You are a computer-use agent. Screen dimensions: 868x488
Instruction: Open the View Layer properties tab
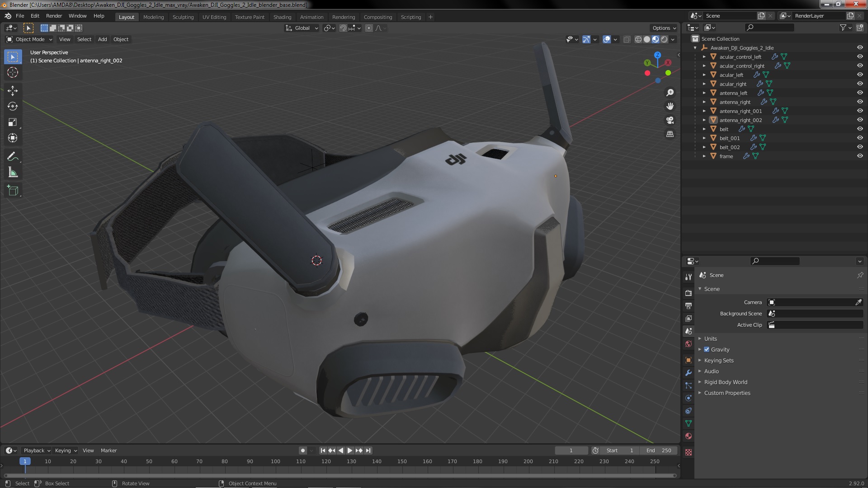click(689, 319)
